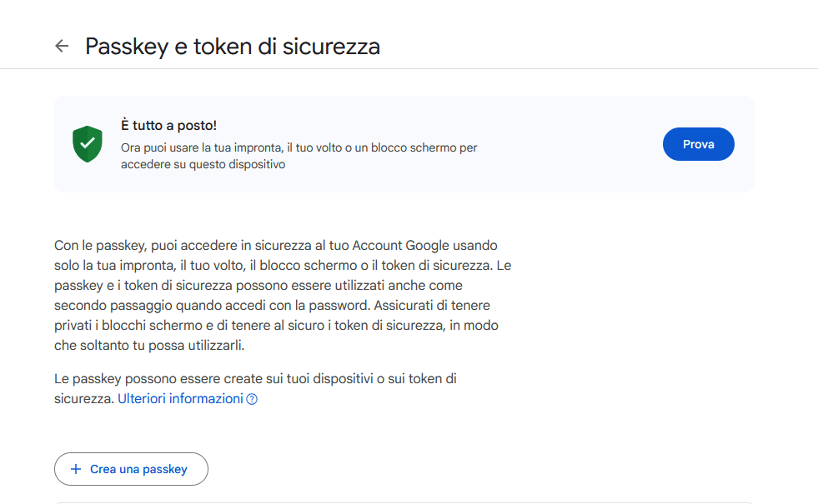Click the help icon beside Ulteriori informazioni

(252, 399)
